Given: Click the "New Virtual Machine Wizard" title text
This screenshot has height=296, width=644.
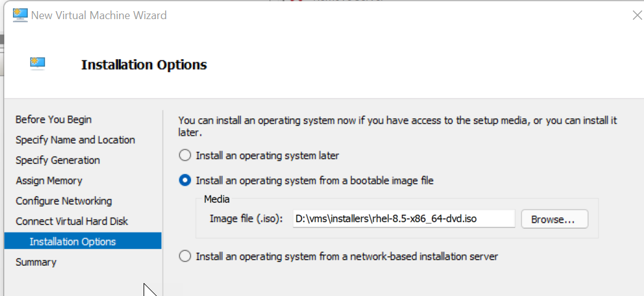Looking at the screenshot, I should (99, 15).
